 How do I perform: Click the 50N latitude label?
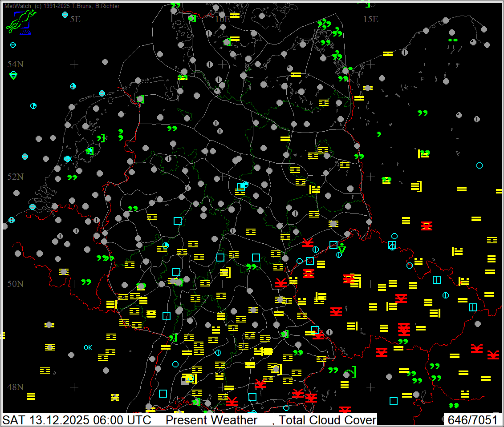16,284
